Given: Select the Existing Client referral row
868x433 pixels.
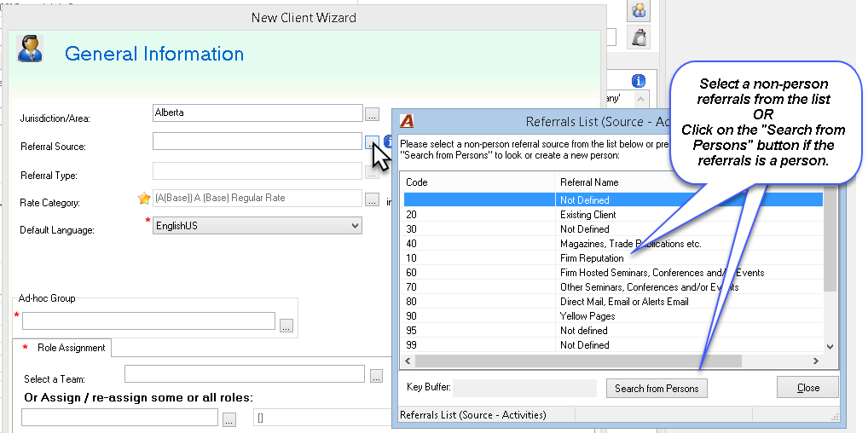Looking at the screenshot, I should pos(613,214).
